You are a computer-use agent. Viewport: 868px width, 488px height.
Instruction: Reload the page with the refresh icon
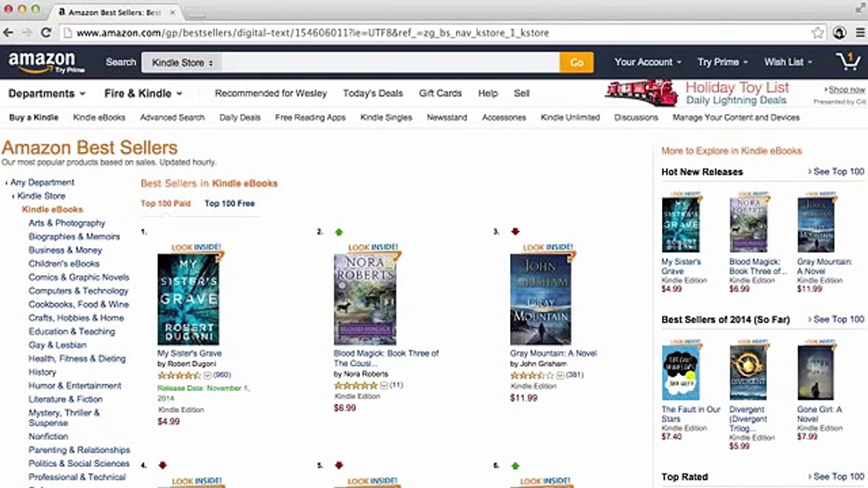(x=46, y=33)
